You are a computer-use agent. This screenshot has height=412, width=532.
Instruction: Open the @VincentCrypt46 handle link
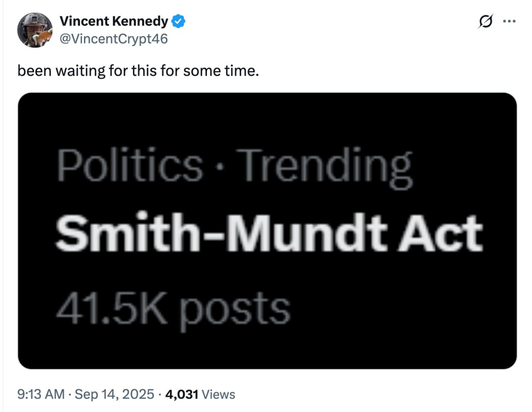(113, 39)
